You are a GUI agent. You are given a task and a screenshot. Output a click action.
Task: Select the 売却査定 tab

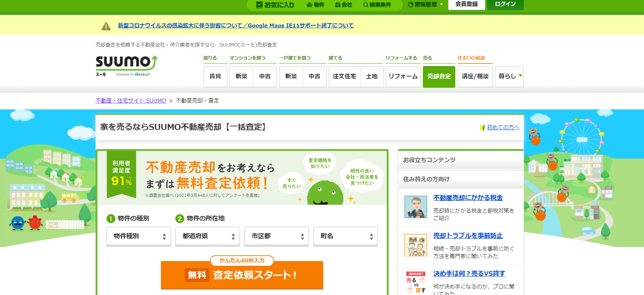[439, 77]
